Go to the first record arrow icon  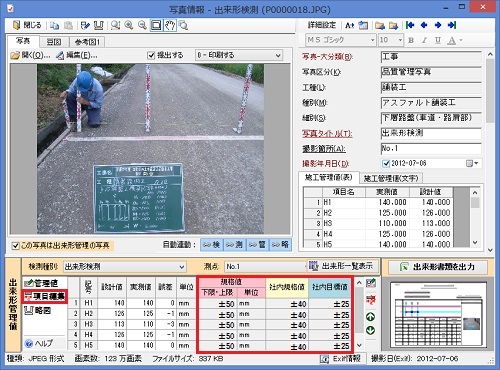pyautogui.click(x=410, y=25)
